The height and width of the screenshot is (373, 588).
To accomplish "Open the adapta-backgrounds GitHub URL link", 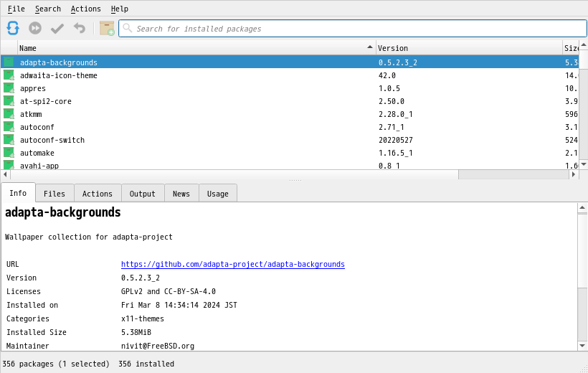I will pos(233,264).
